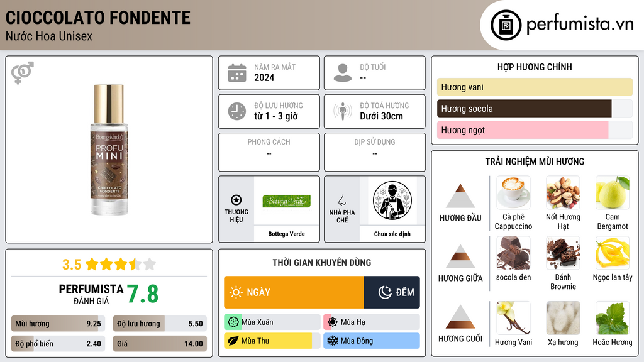
Task: Click the sun icon for Mùa Hạ
Action: click(333, 322)
